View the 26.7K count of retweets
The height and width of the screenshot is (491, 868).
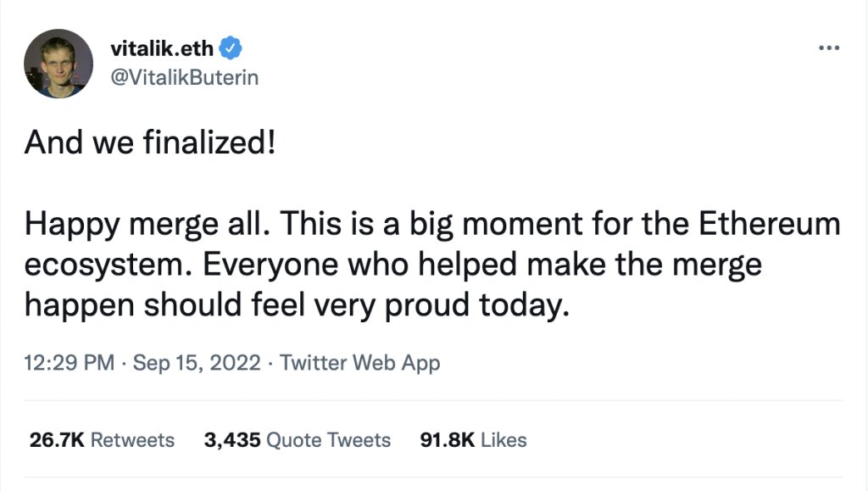(x=54, y=440)
